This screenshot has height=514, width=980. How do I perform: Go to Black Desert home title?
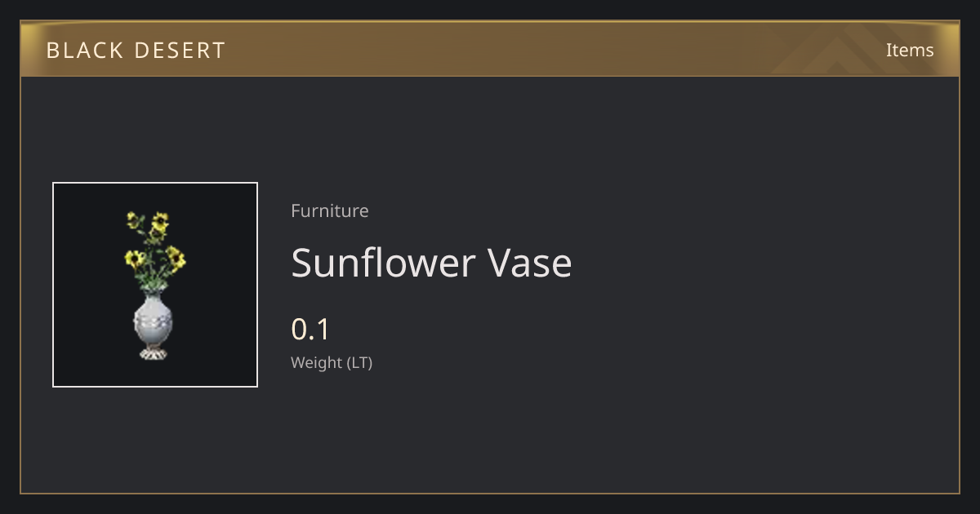pos(136,51)
